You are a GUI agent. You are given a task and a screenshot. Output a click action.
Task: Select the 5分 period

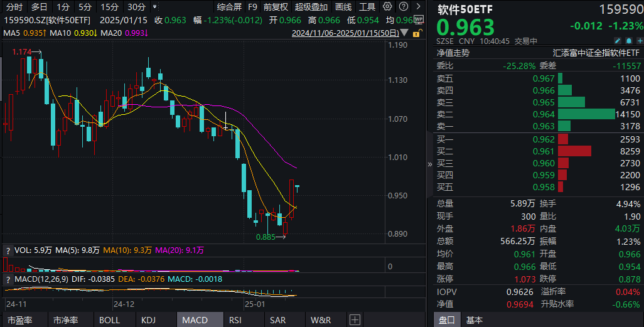[85, 7]
